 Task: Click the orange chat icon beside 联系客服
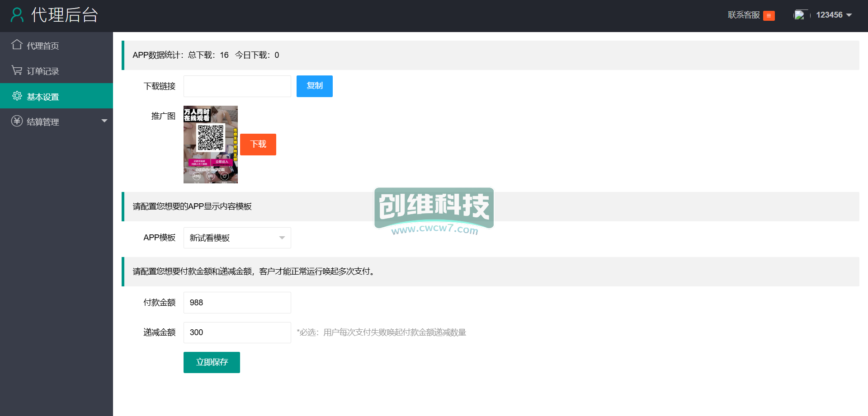click(x=769, y=16)
